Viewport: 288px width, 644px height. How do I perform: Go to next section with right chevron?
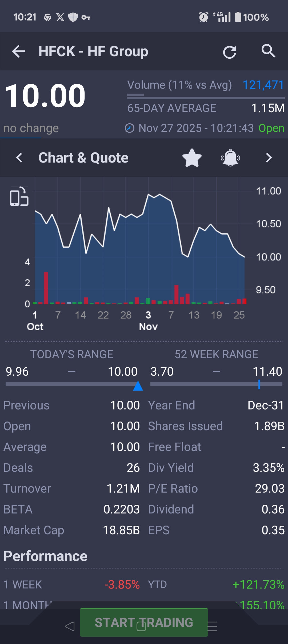[269, 158]
